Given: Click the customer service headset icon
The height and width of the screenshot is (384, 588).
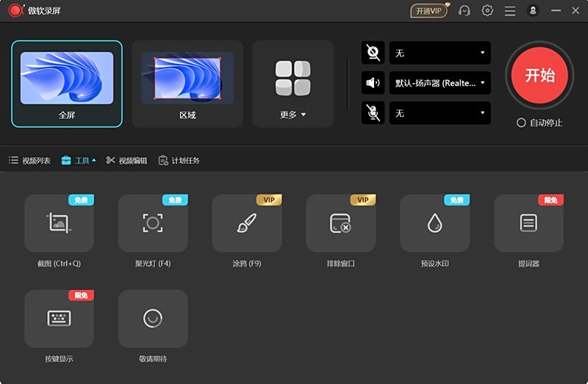Looking at the screenshot, I should [465, 10].
